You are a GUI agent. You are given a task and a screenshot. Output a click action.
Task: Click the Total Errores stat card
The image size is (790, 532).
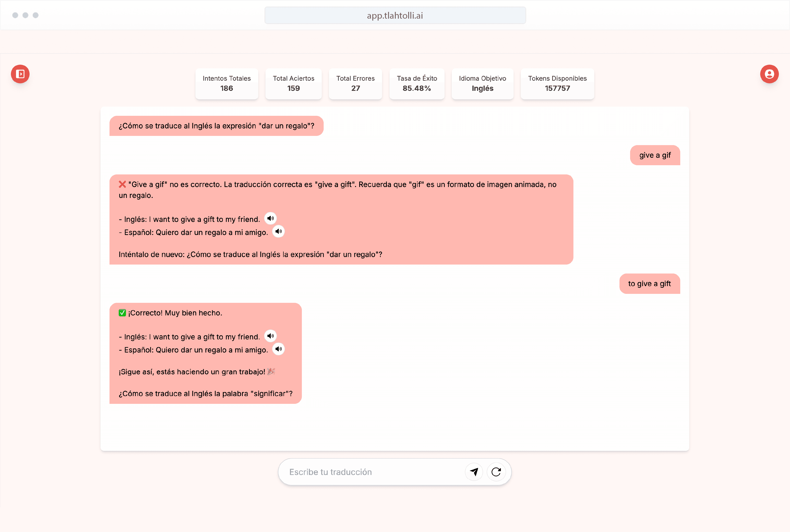[355, 84]
